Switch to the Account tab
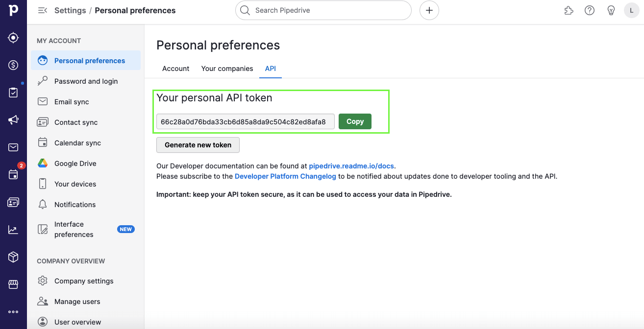The image size is (644, 329). click(175, 69)
